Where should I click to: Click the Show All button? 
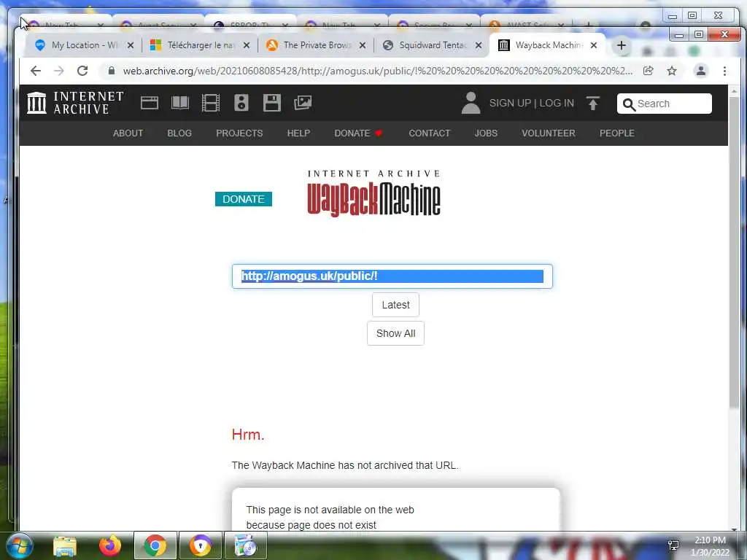(x=395, y=333)
